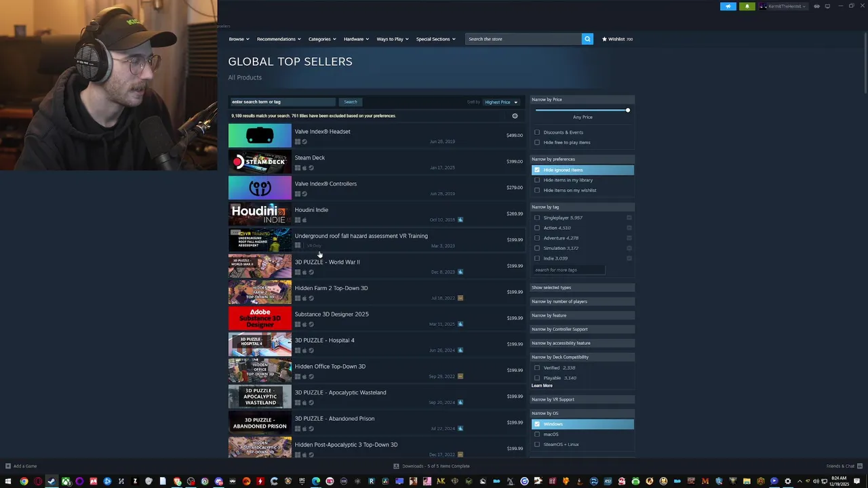
Task: Check Hide items on my wishlist
Action: tap(537, 190)
